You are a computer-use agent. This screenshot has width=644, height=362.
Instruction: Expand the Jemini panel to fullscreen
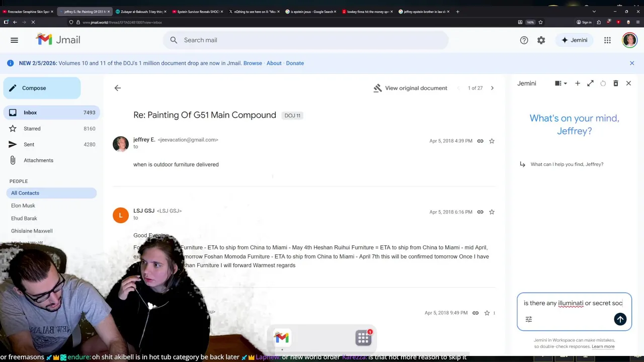[590, 83]
